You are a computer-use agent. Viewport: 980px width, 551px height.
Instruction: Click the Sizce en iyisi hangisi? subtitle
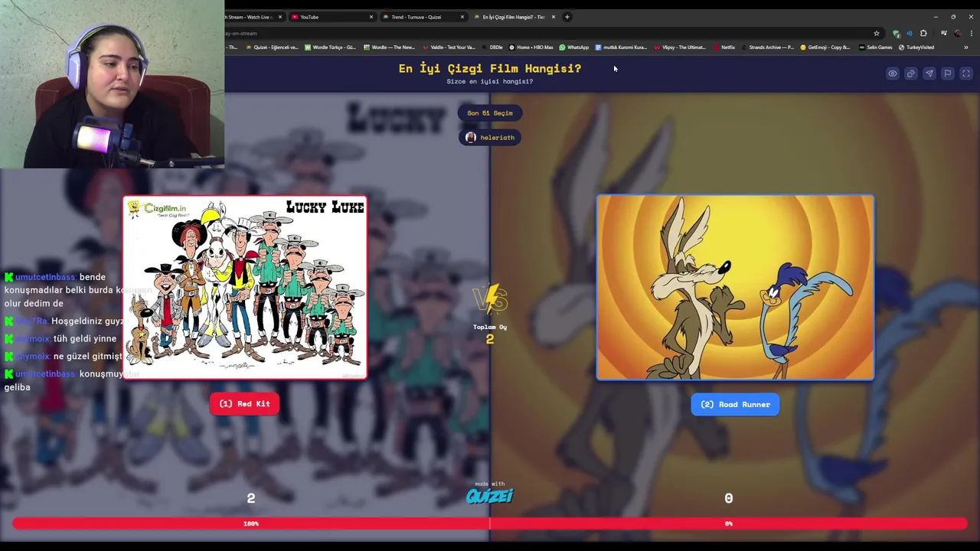pos(490,81)
